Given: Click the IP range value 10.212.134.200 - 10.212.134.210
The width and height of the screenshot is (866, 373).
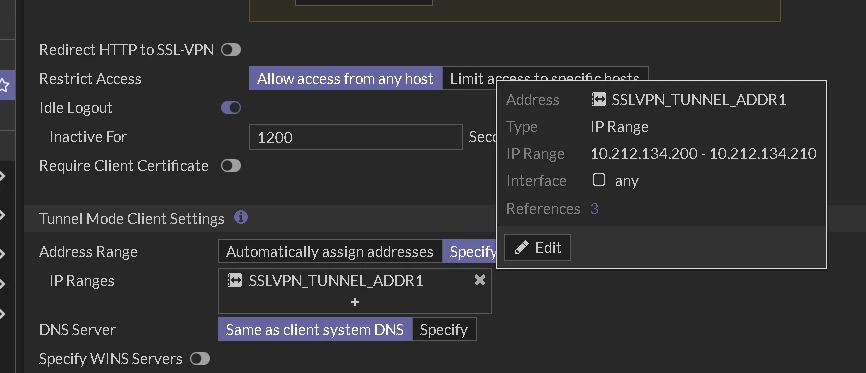Looking at the screenshot, I should (704, 154).
